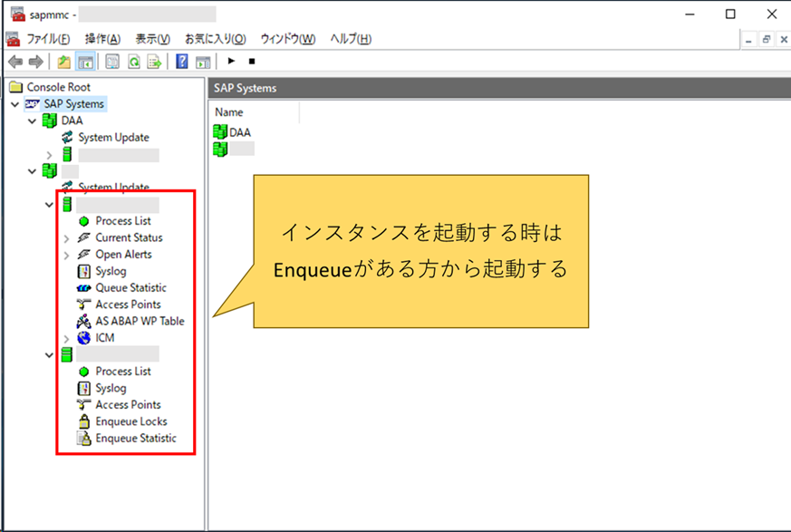Click the second system's green server icon in tree
791x532 pixels.
(x=50, y=170)
